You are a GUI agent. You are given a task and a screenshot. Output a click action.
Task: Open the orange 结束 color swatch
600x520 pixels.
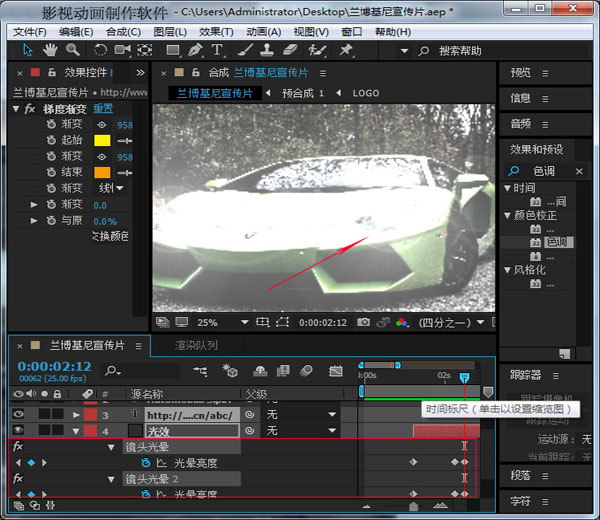pyautogui.click(x=102, y=173)
